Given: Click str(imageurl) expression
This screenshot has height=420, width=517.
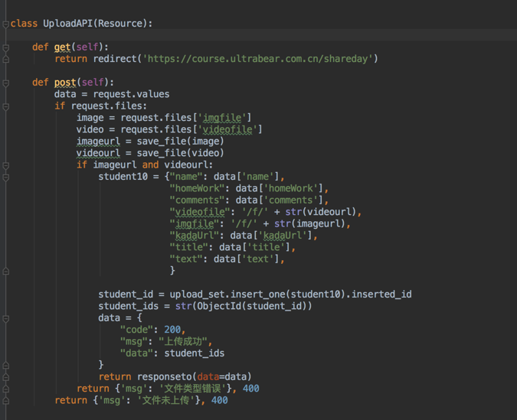Looking at the screenshot, I should (310, 223).
